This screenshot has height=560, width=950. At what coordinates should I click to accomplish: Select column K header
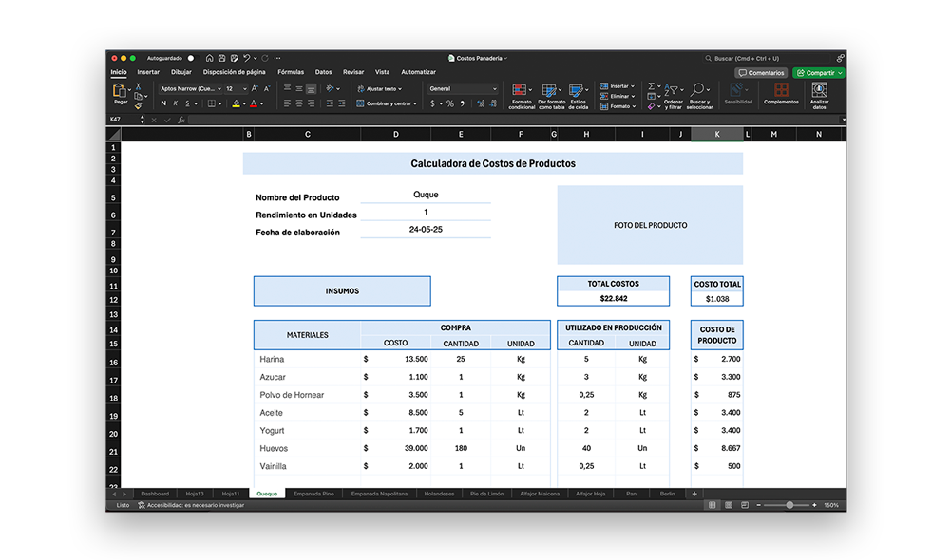tap(716, 135)
